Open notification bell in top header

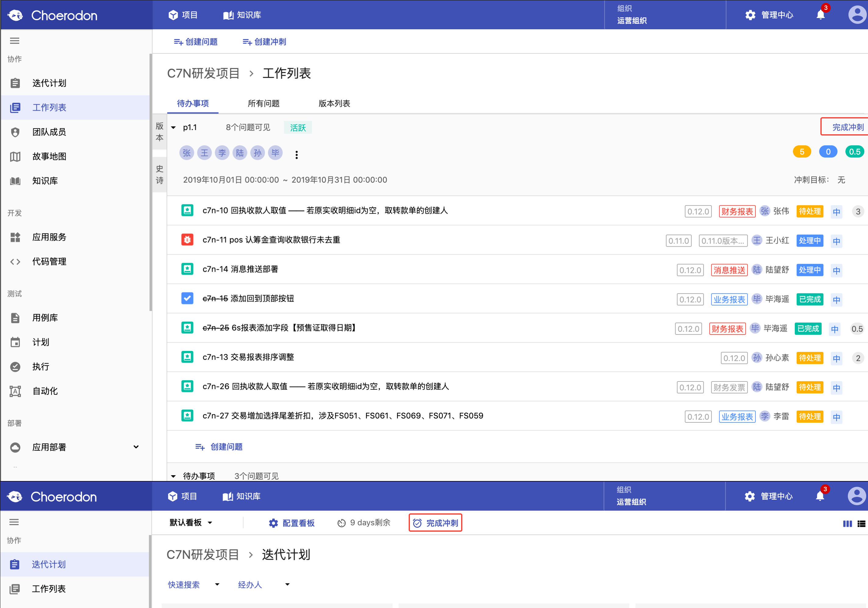pos(820,14)
